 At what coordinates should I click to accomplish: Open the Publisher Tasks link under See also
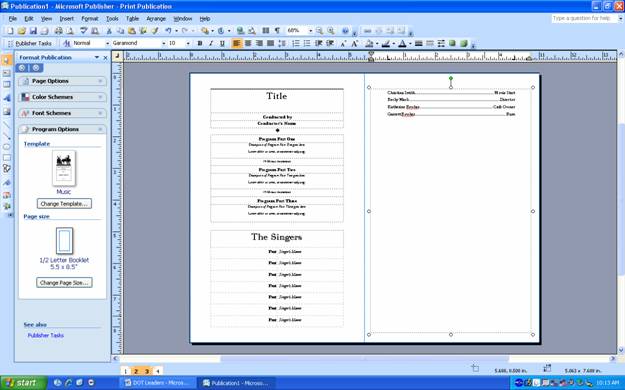pyautogui.click(x=46, y=335)
